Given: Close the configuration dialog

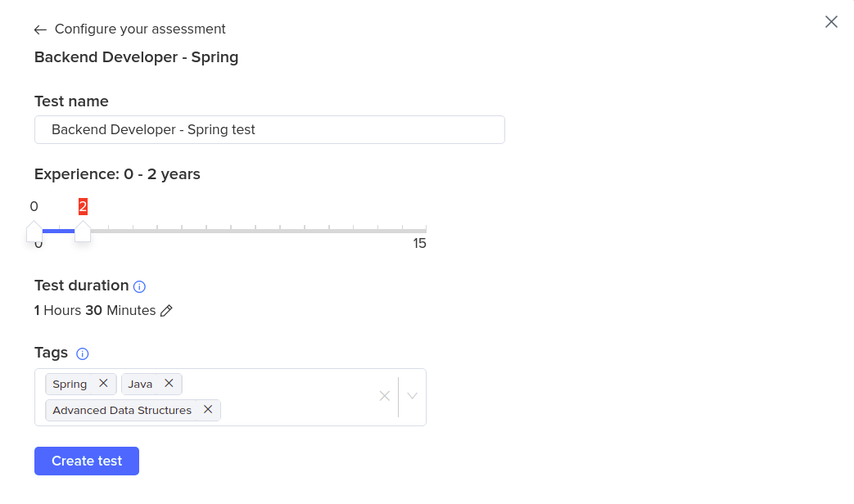Looking at the screenshot, I should pyautogui.click(x=831, y=22).
